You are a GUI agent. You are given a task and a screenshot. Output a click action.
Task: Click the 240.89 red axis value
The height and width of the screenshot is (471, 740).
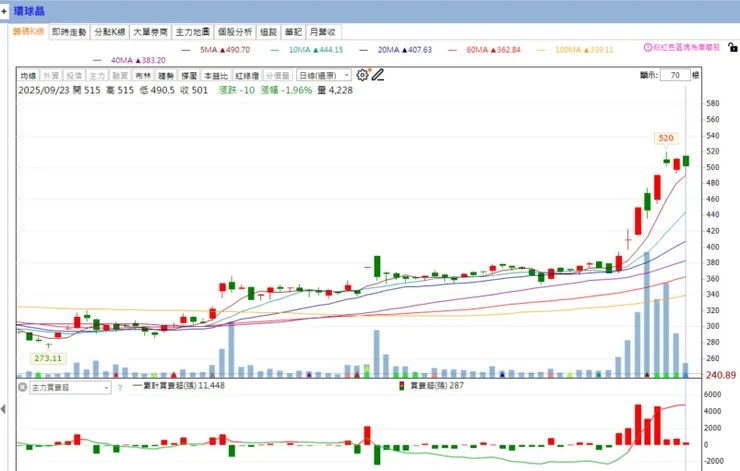(x=721, y=375)
